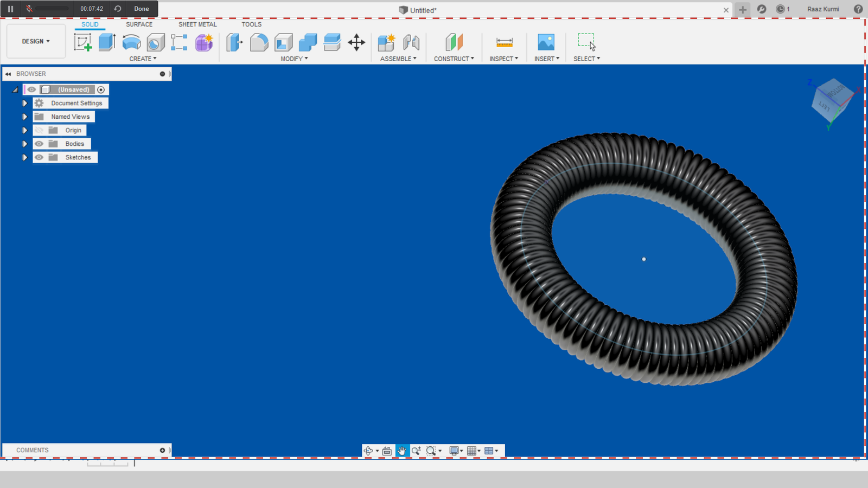Screen dimensions: 868x488
Task: Open the Job Status clock icon
Action: click(x=780, y=9)
